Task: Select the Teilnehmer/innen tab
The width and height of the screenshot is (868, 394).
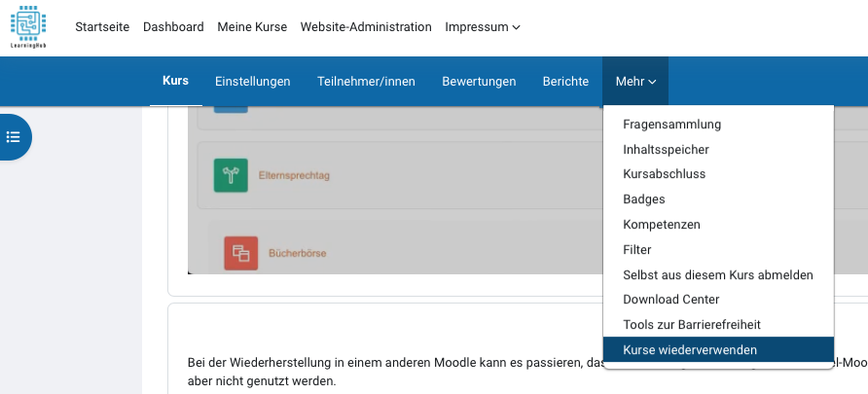Action: point(366,82)
